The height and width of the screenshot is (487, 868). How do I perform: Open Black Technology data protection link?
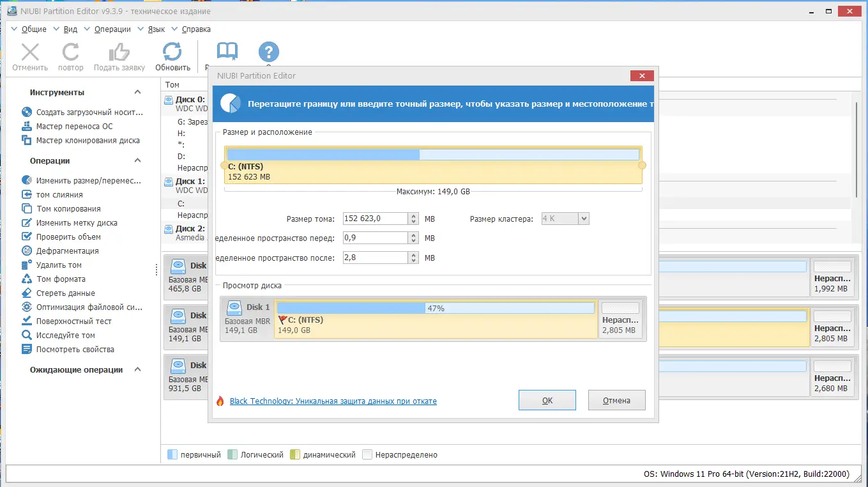333,401
